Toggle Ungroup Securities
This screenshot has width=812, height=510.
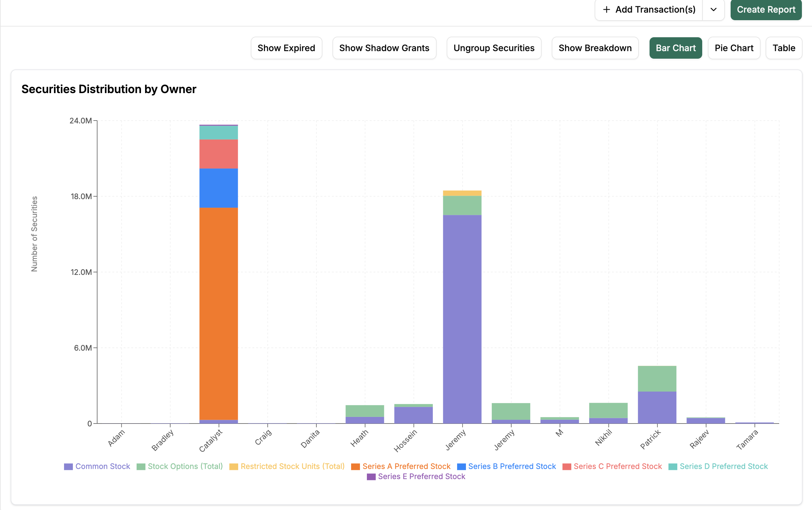(x=494, y=48)
